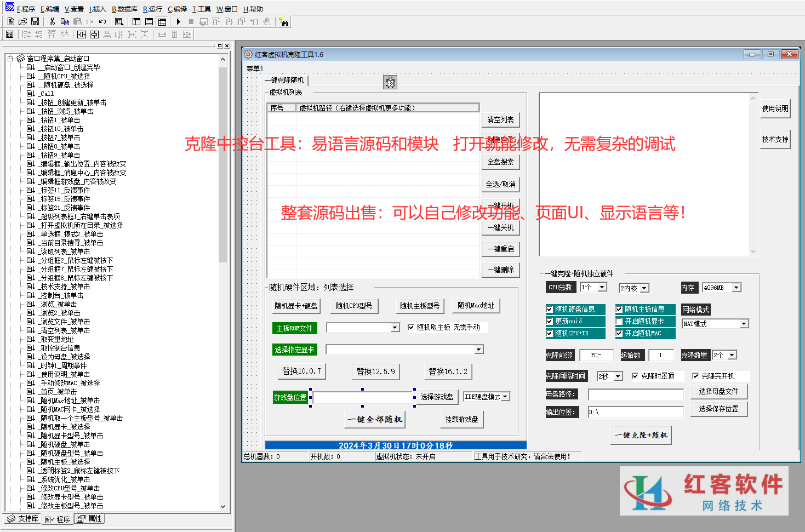Click the 清空列表 button
The width and height of the screenshot is (805, 532).
coord(500,120)
